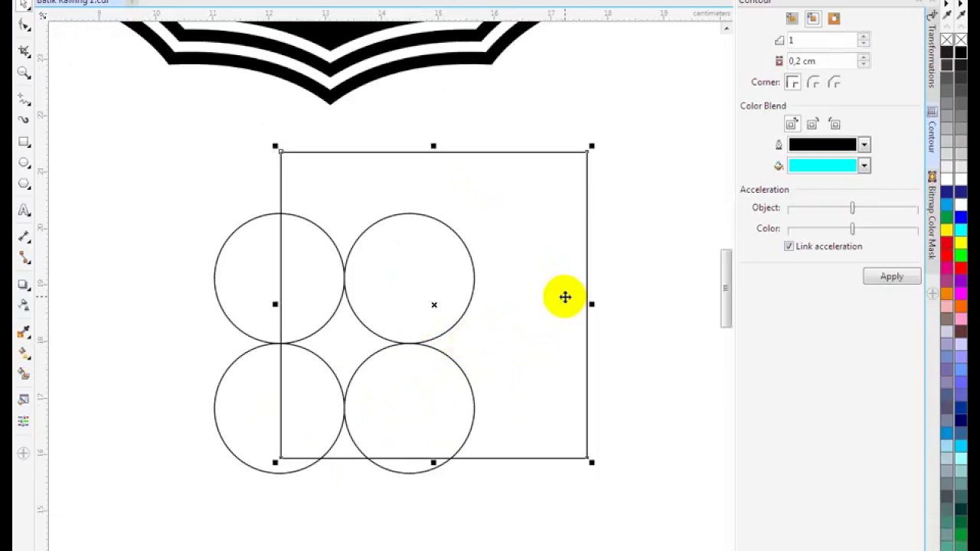The height and width of the screenshot is (551, 980).
Task: Click the Color acceleration slider
Action: pyautogui.click(x=852, y=229)
